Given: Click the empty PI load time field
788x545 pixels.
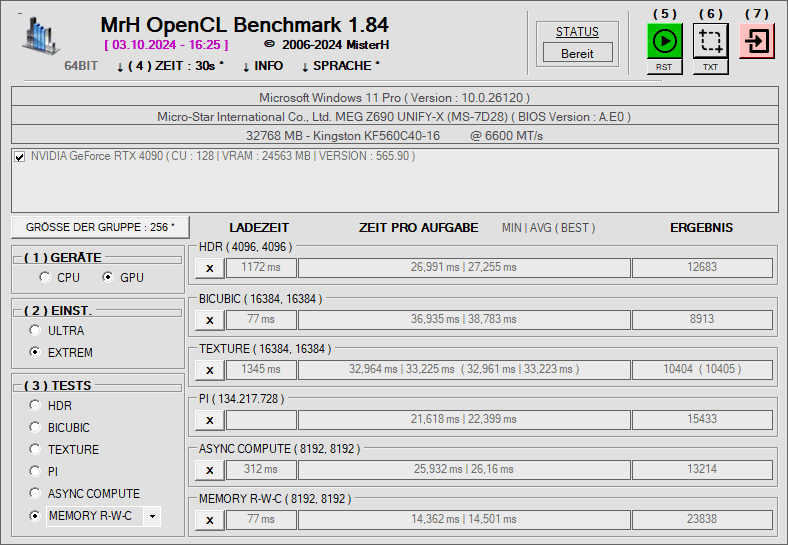Looking at the screenshot, I should [x=261, y=419].
